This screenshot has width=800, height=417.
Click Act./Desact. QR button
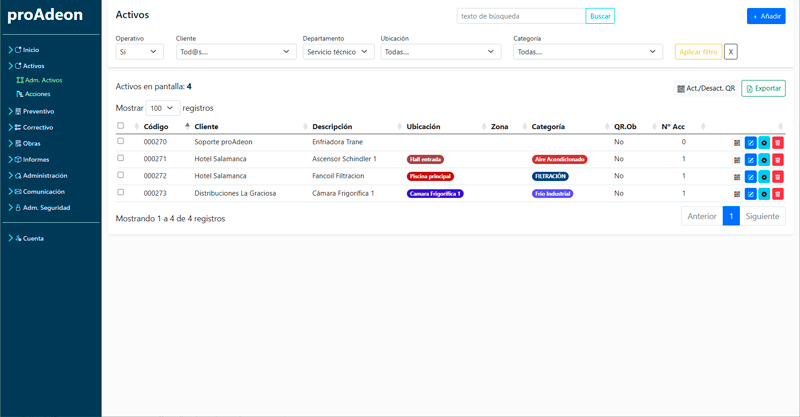[x=706, y=88]
